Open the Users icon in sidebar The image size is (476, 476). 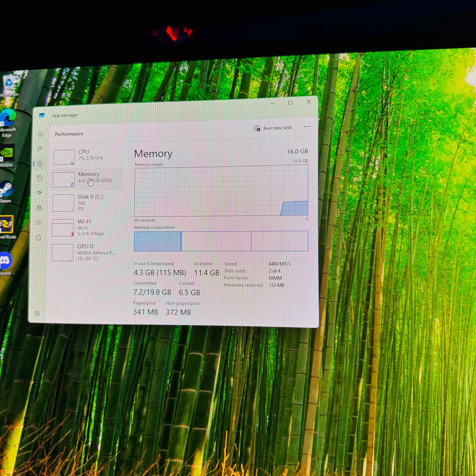pos(39,208)
